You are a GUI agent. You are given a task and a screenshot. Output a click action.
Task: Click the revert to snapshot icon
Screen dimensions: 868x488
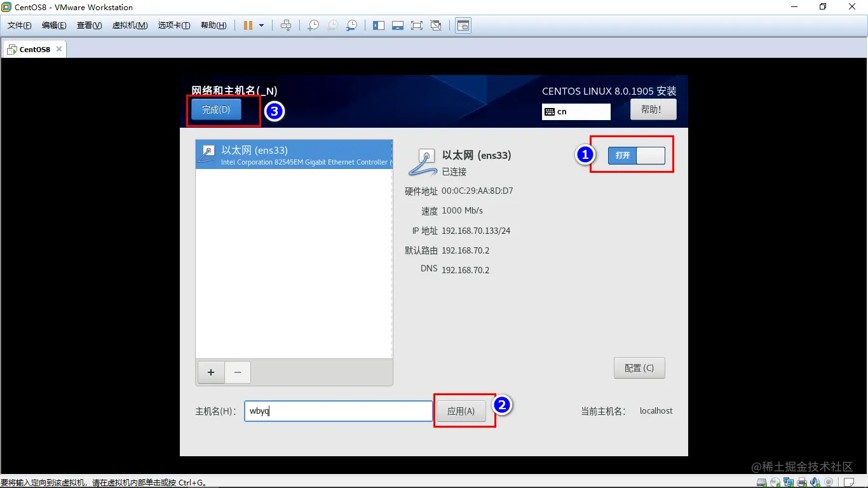pos(332,25)
